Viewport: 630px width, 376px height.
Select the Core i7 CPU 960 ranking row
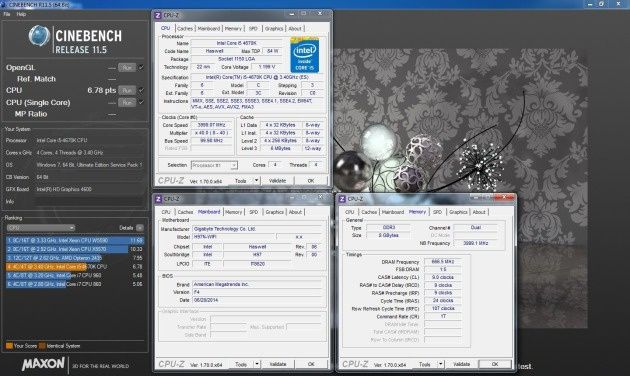75,275
